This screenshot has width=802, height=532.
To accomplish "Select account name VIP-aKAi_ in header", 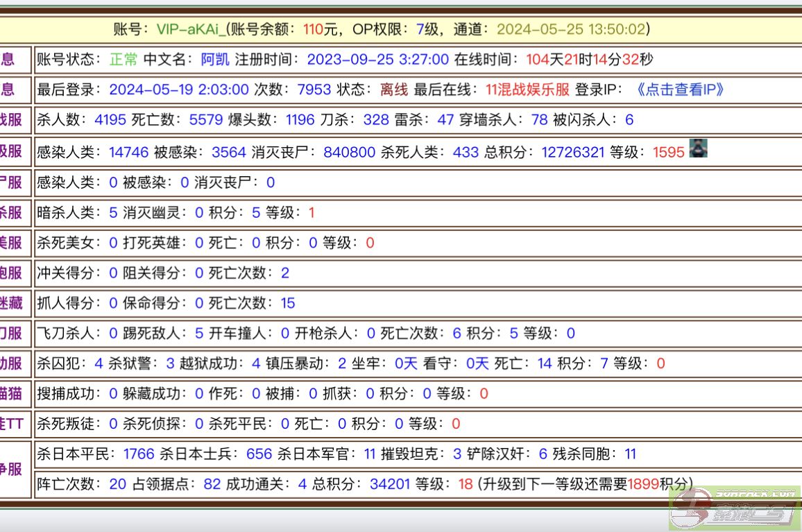I will pyautogui.click(x=191, y=29).
